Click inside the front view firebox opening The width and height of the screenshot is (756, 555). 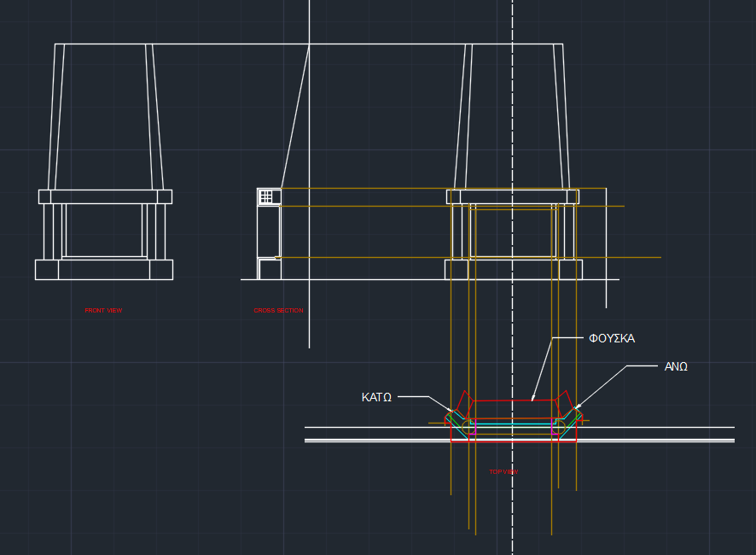(104, 229)
